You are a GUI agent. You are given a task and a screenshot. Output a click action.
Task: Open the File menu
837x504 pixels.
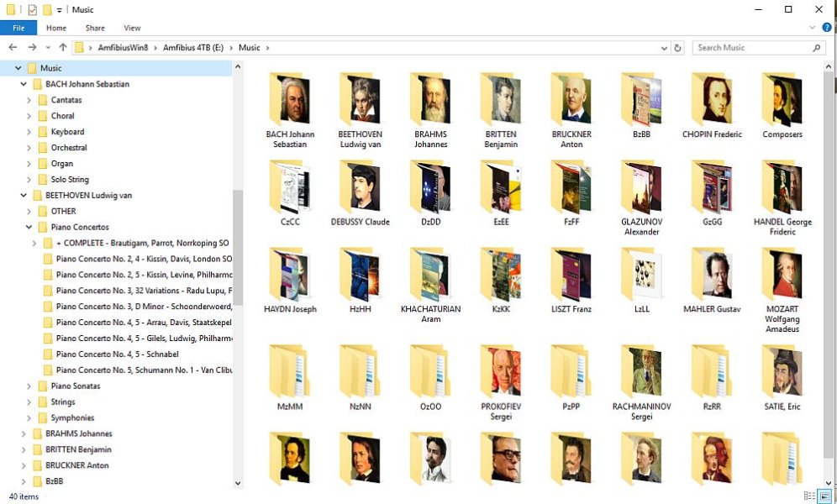(x=18, y=28)
